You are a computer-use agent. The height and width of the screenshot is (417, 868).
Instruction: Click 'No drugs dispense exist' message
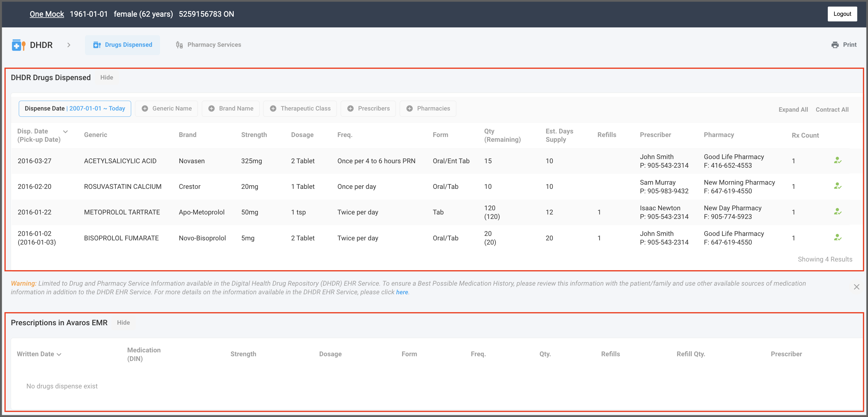(x=62, y=386)
